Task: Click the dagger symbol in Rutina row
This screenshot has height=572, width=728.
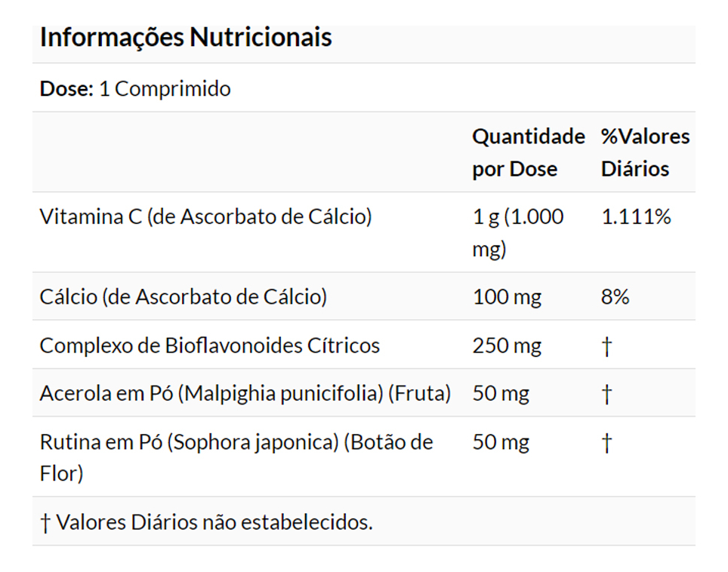Action: pyautogui.click(x=606, y=443)
